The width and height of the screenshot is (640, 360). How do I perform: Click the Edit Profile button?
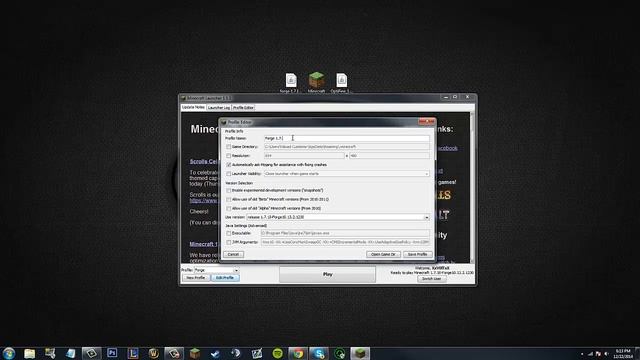(225, 278)
